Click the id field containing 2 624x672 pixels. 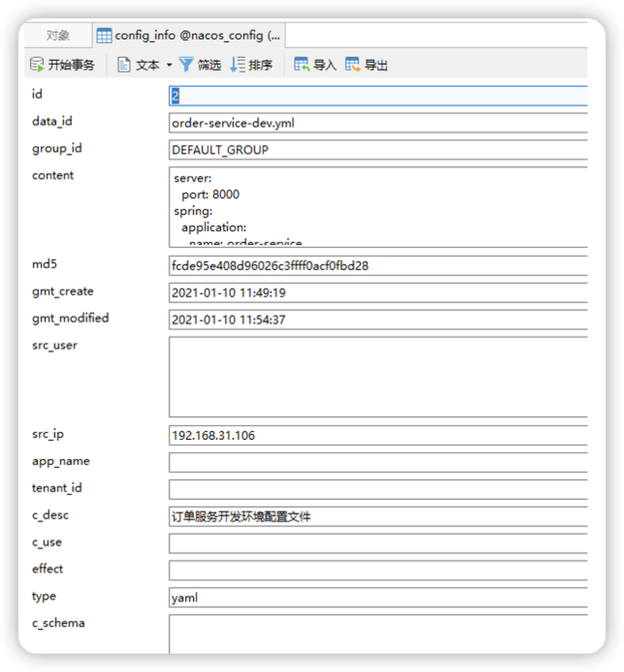378,96
